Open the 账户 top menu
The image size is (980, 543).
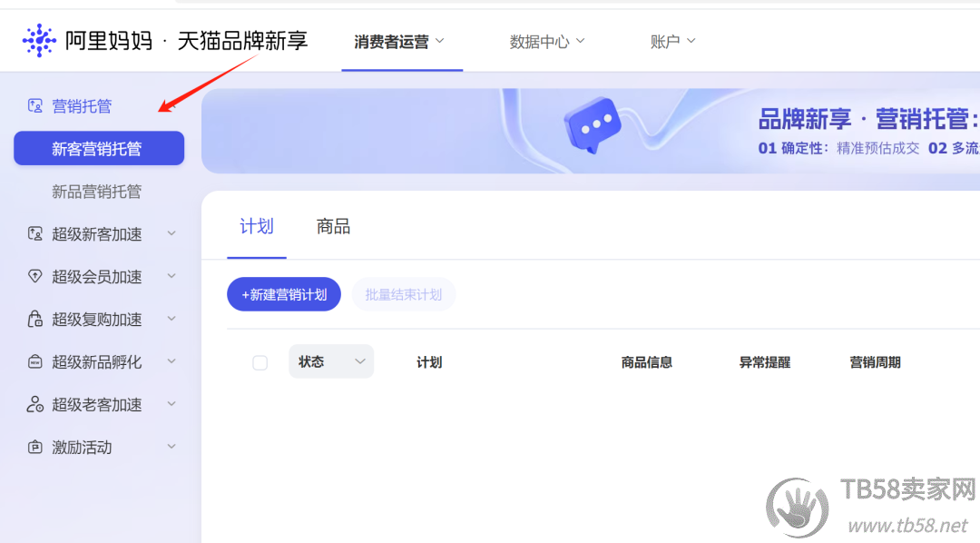coord(672,41)
